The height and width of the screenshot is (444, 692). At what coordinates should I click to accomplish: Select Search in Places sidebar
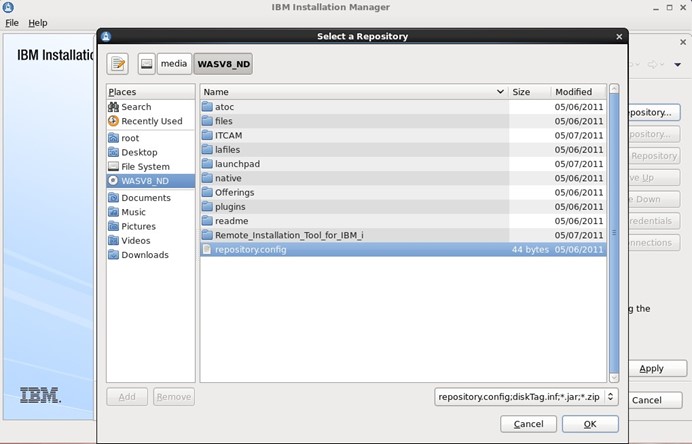tap(136, 107)
